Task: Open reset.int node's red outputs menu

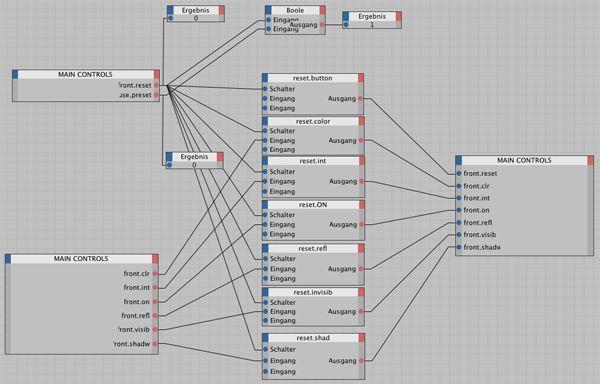Action: point(362,161)
